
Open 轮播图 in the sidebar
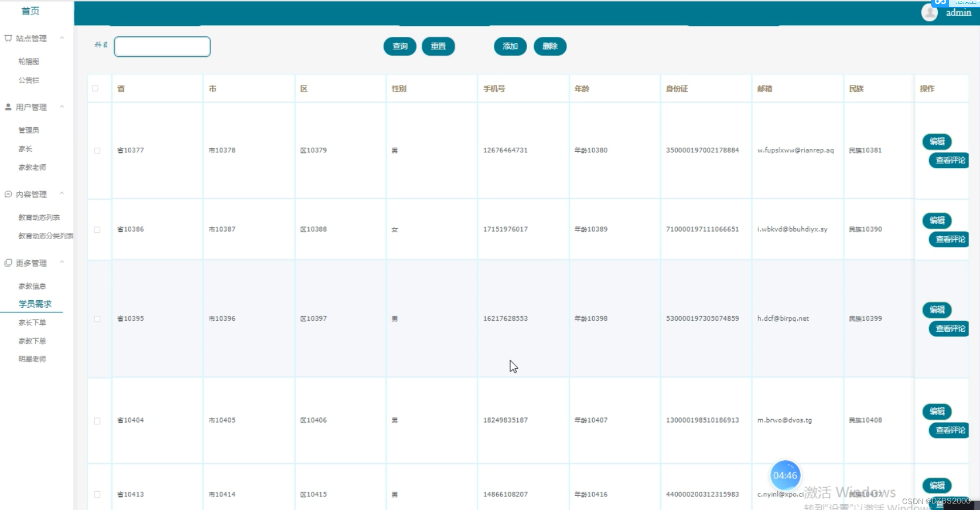click(x=29, y=62)
